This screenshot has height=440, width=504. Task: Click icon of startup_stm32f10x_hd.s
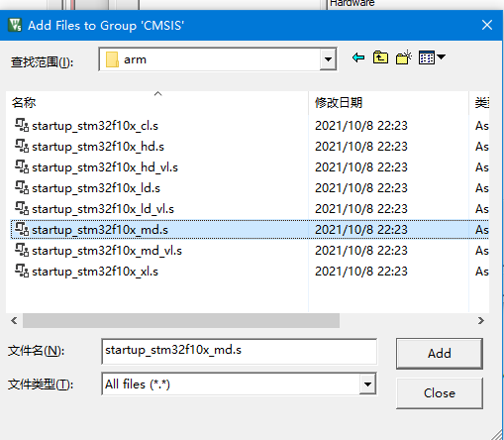click(22, 147)
